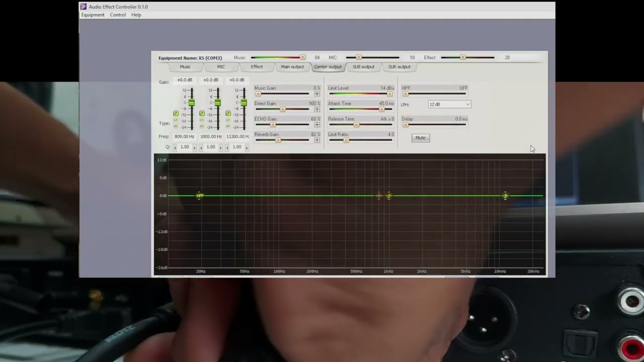Click the Q value field under 1000.00 Hz
The image size is (644, 362).
tap(211, 147)
